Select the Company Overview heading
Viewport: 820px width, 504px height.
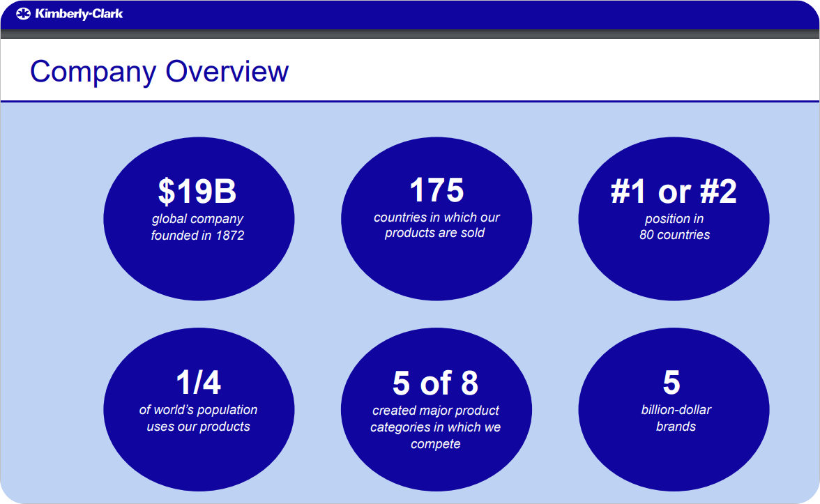pyautogui.click(x=159, y=71)
